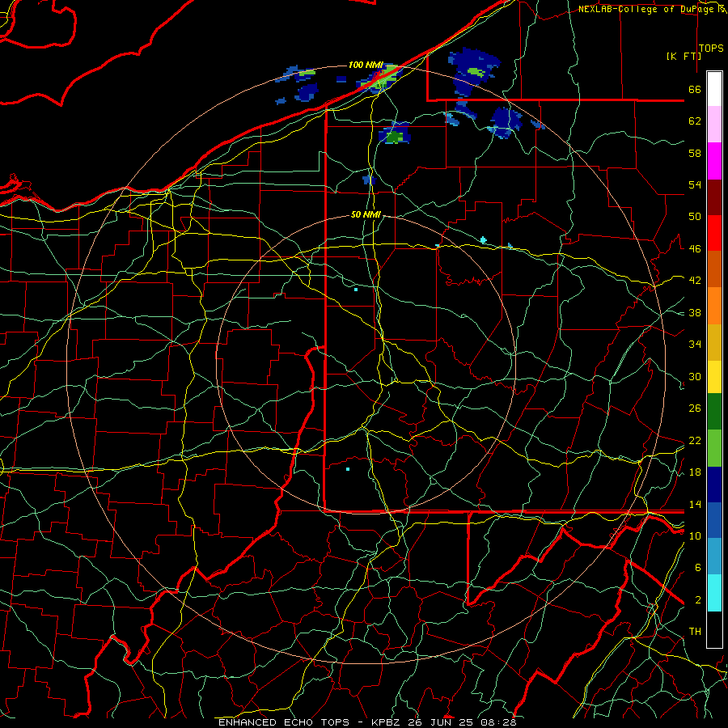
Task: Click the "34" legend value
Action: [695, 345]
